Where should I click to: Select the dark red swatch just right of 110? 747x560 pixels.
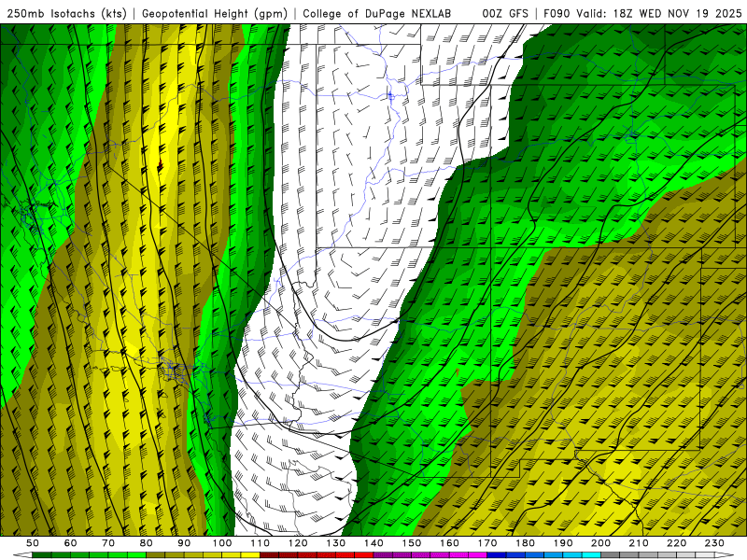[x=269, y=555]
